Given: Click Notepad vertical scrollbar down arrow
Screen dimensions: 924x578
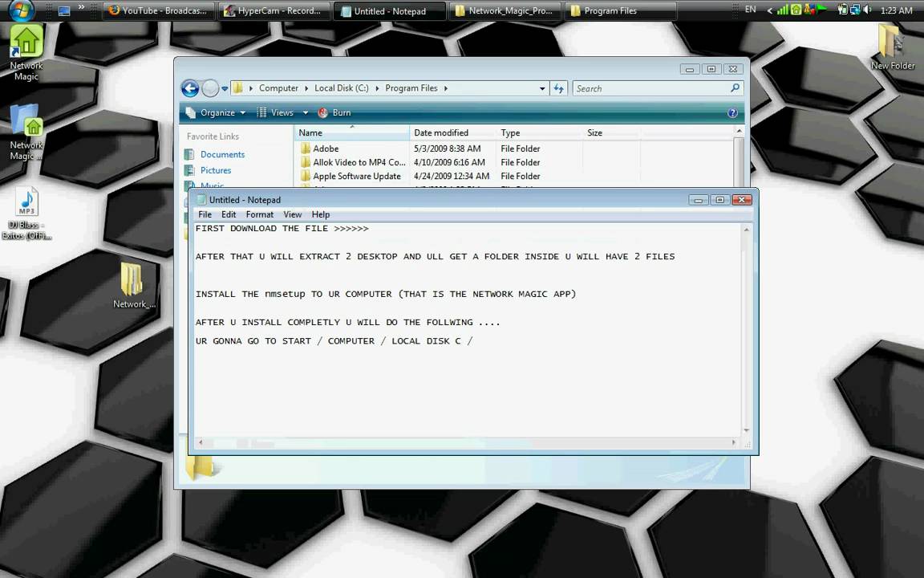Looking at the screenshot, I should [747, 430].
